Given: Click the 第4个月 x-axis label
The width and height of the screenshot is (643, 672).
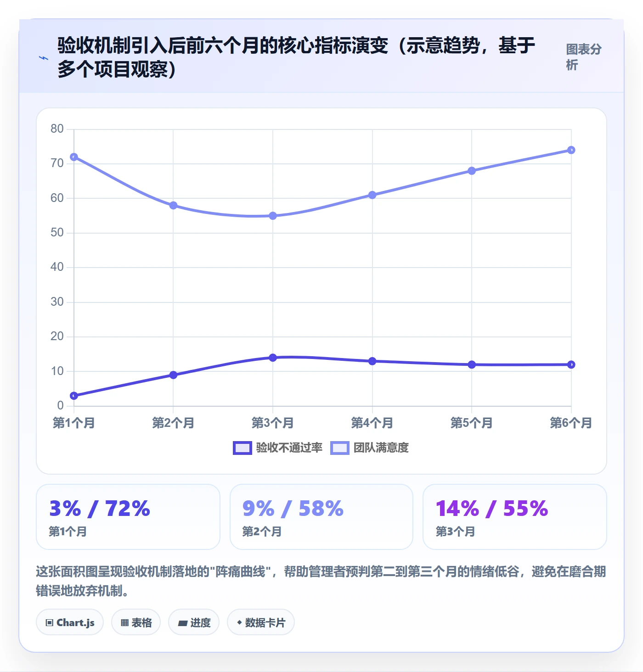Looking at the screenshot, I should click(372, 423).
